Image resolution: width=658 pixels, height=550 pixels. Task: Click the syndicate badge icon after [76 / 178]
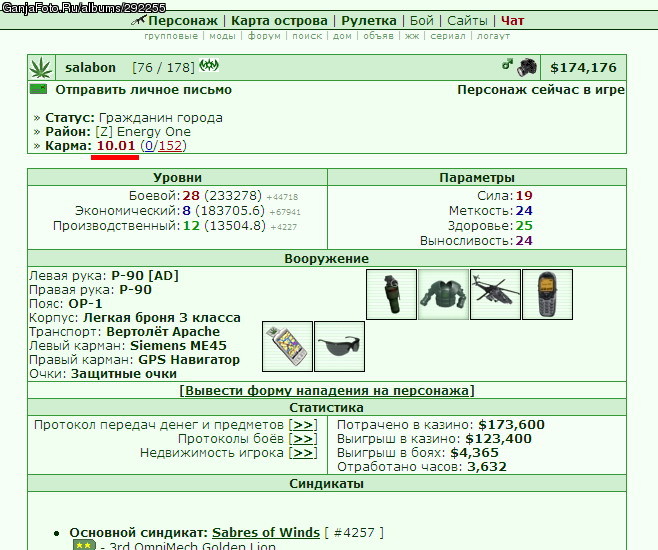click(209, 66)
